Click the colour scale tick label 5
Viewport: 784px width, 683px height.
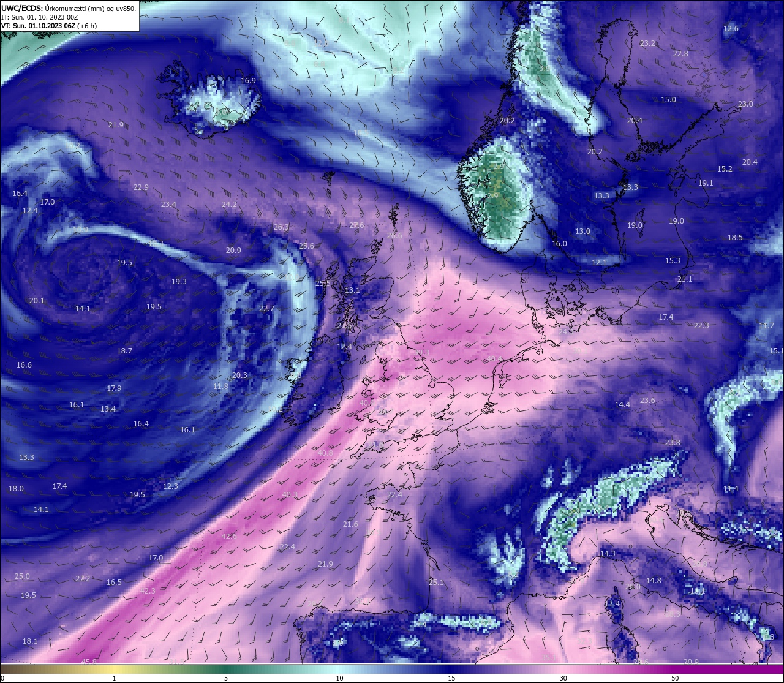coord(226,678)
